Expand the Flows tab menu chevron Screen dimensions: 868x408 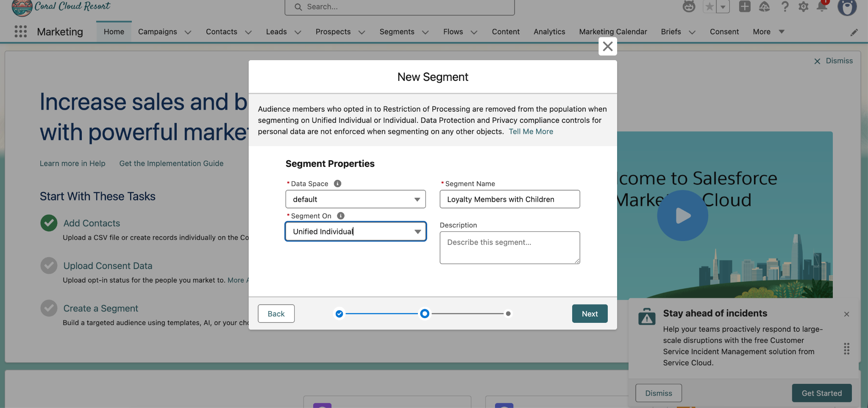click(x=474, y=32)
